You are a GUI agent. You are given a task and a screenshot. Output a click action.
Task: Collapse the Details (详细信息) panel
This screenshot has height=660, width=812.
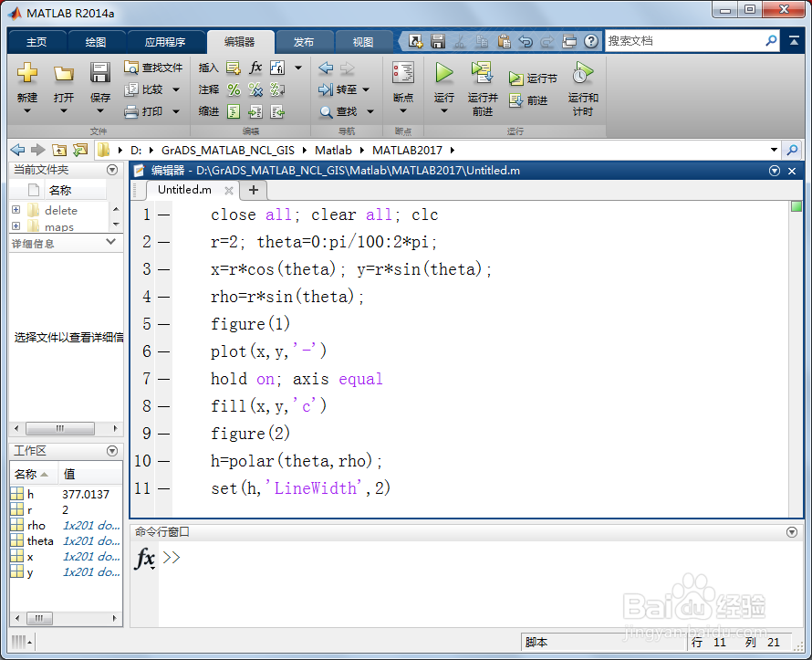coord(110,242)
